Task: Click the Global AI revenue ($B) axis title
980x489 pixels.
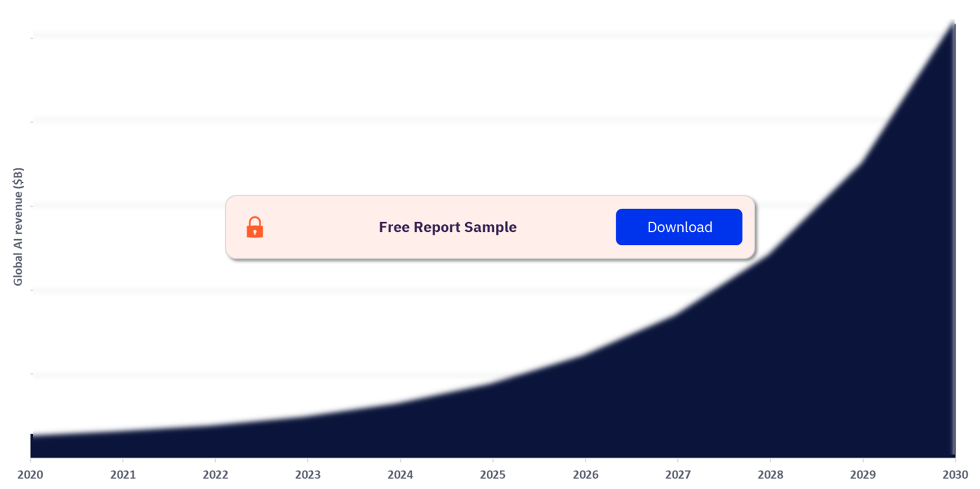Action: click(18, 227)
